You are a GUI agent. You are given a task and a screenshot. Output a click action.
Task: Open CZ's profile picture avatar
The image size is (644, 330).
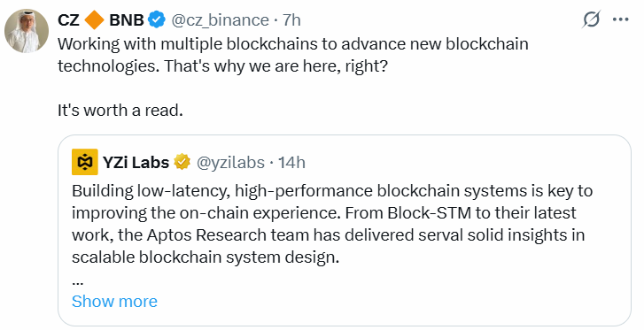point(27,31)
